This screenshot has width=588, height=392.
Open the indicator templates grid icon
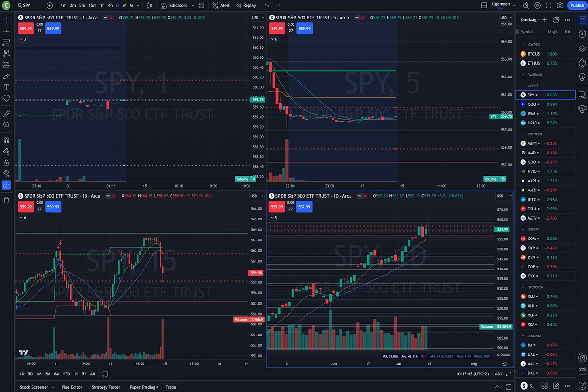202,5
